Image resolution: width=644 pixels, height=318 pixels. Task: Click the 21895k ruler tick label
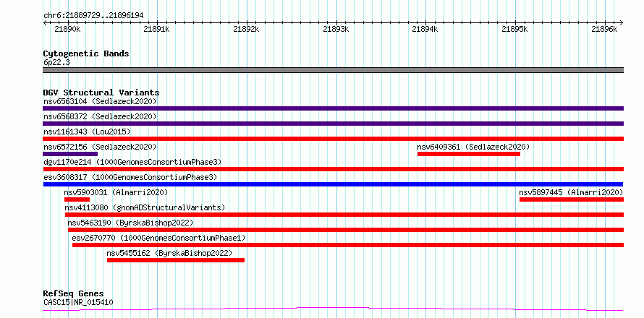515,30
